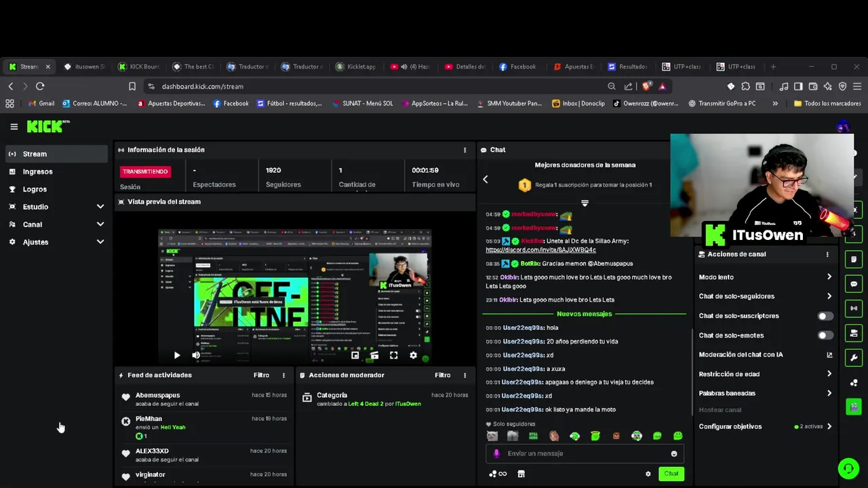Collapse the top donors banner arrow
Image resolution: width=868 pixels, height=488 pixels.
point(585,203)
